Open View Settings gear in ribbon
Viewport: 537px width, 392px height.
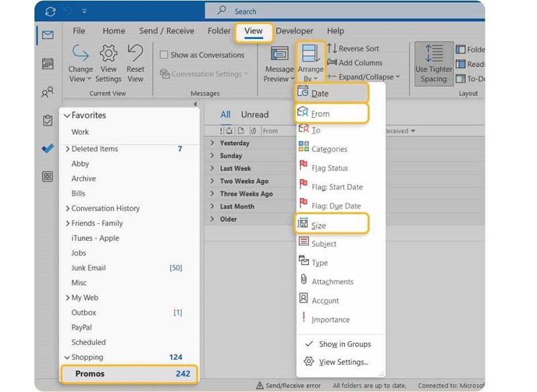click(108, 63)
